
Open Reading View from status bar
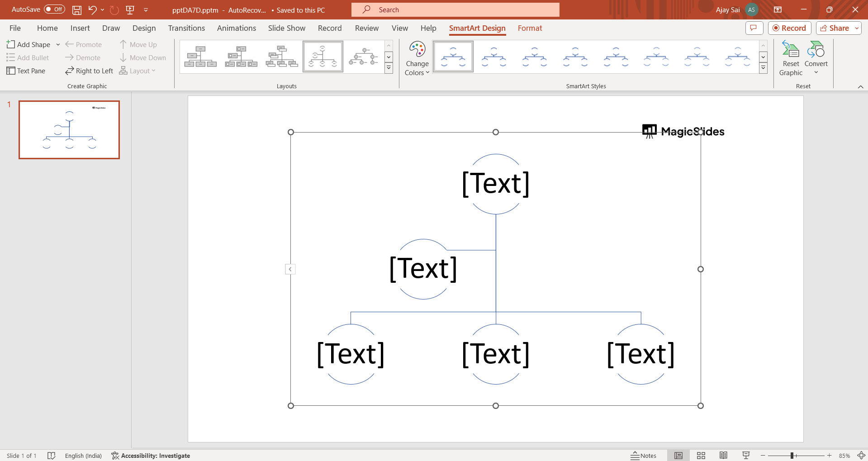723,456
